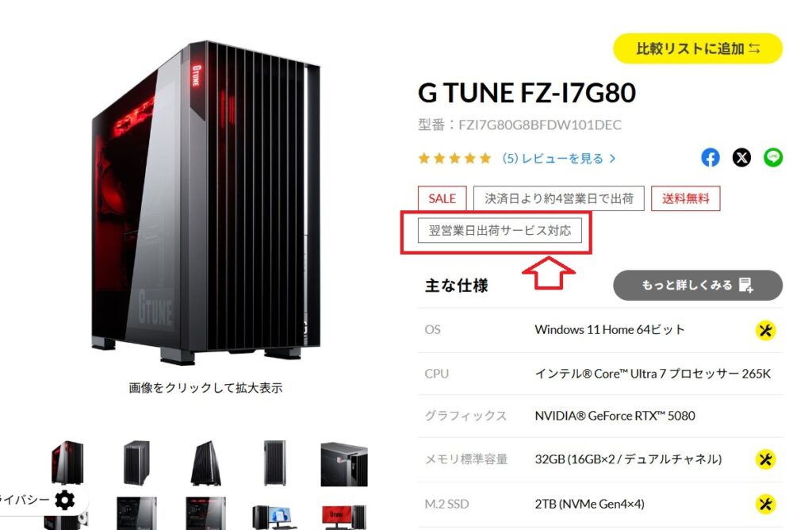
Task: Share product on X
Action: coord(741,158)
